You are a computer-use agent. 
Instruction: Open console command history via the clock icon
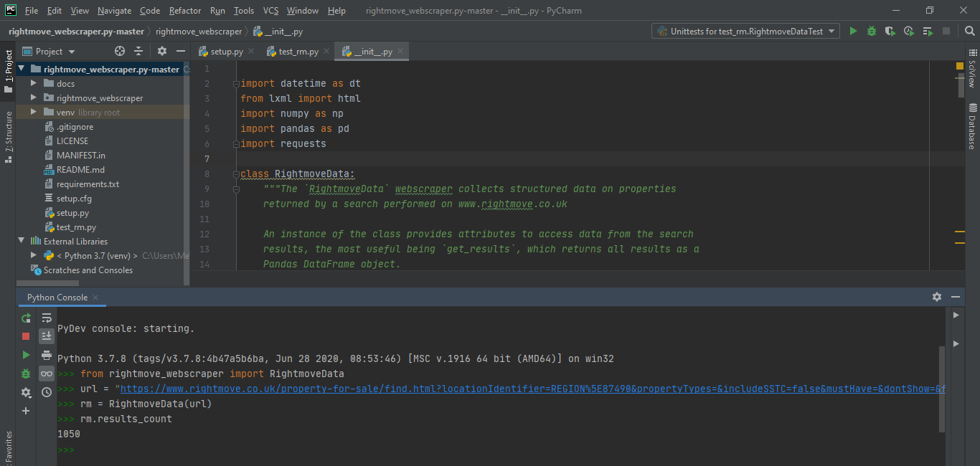coord(47,392)
